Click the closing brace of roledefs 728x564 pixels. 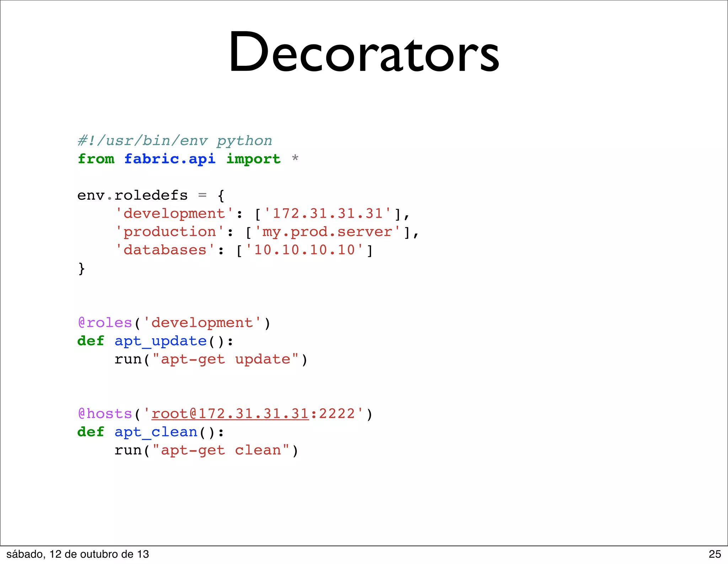[x=81, y=269]
